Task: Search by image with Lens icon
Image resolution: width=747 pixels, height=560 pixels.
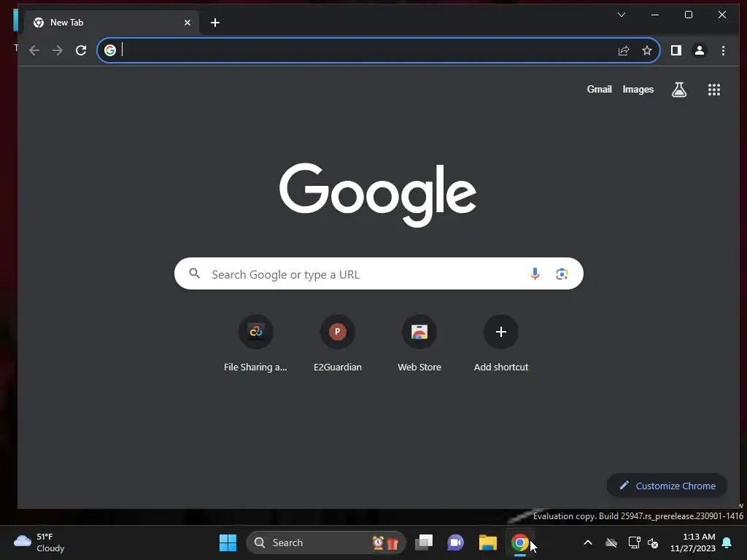Action: [562, 274]
